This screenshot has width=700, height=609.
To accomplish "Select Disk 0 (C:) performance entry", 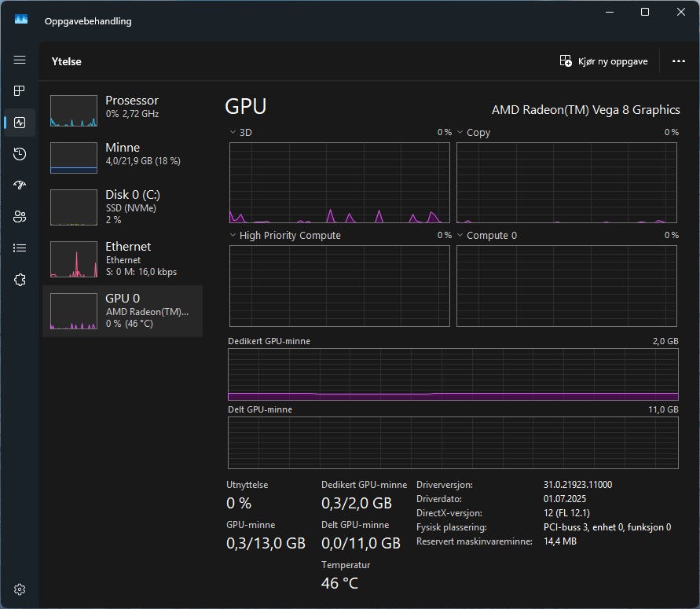I will (x=122, y=206).
